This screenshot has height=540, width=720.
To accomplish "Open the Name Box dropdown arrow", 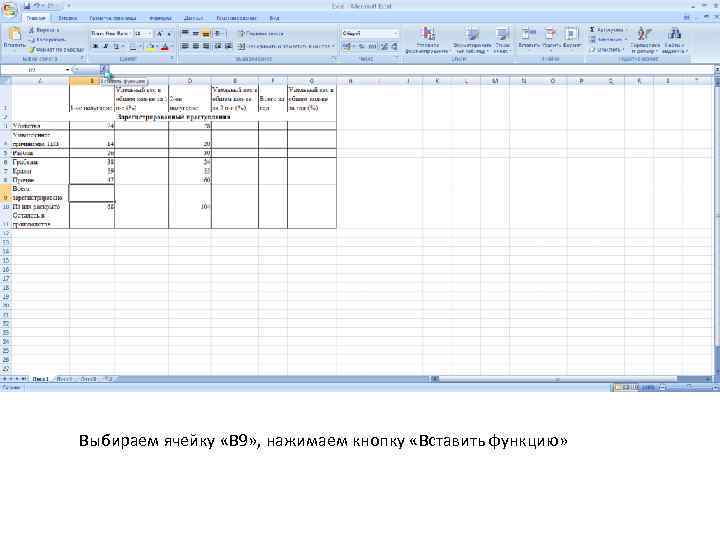I will (68, 70).
